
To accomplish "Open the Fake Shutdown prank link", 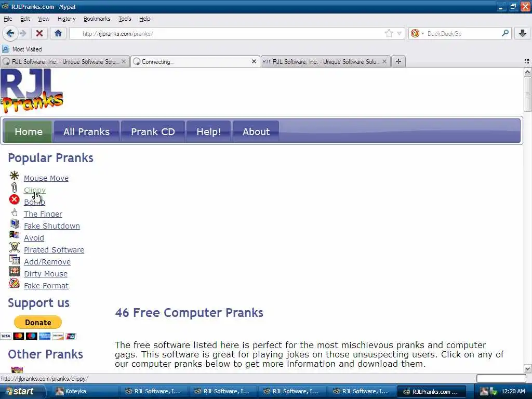I will [52, 225].
